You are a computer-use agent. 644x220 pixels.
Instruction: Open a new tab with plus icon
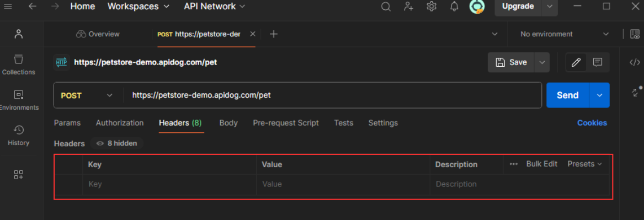pyautogui.click(x=274, y=34)
